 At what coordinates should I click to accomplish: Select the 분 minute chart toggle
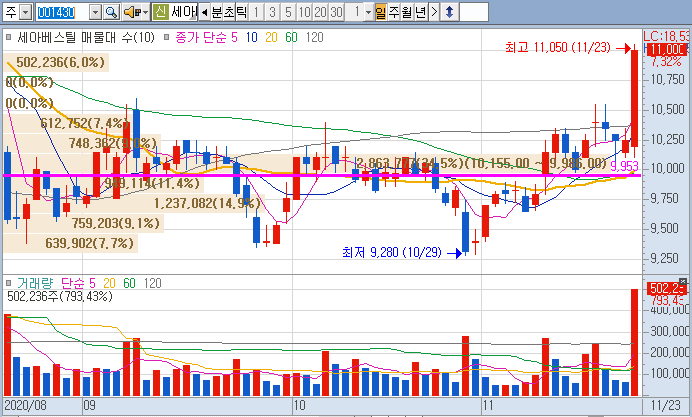216,12
